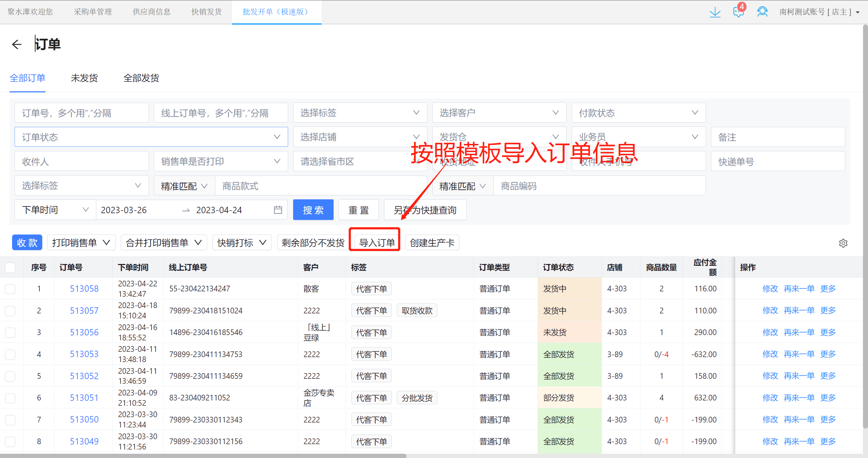Click the 商品编码 input field
This screenshot has width=868, height=458.
(x=599, y=185)
